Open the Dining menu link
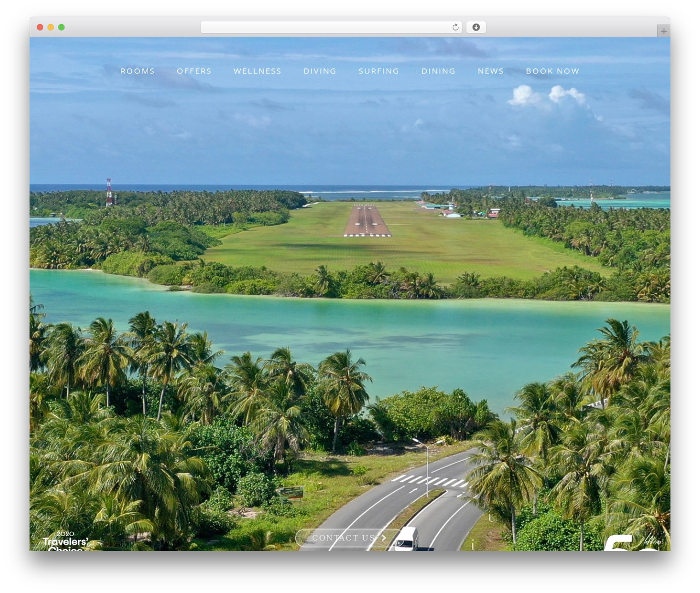This screenshot has height=593, width=700. [x=439, y=71]
